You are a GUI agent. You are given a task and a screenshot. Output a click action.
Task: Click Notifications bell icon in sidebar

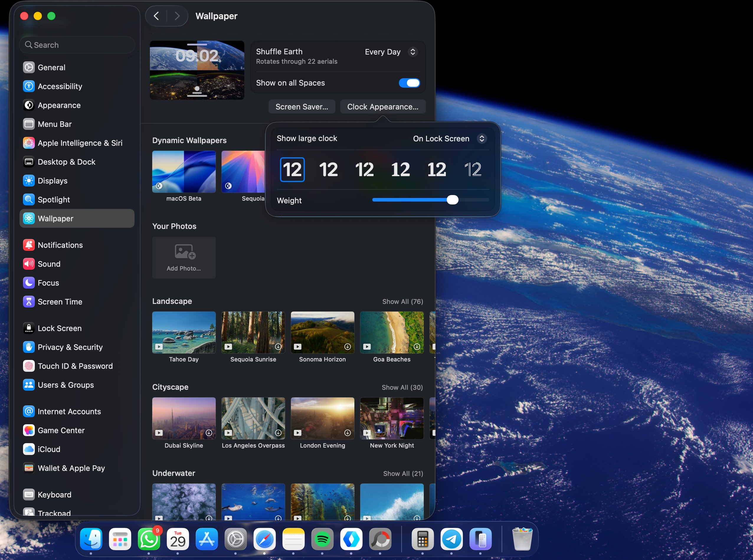29,245
